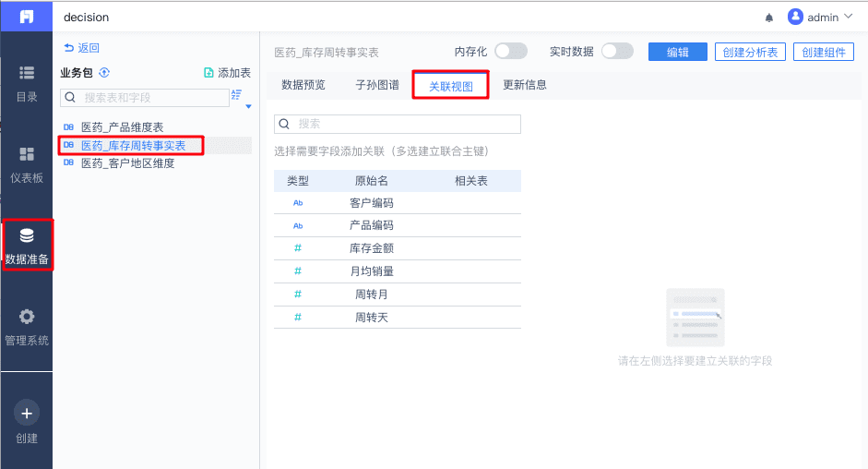Open the 仪表板 dashboard sidebar icon
Screen dimensions: 868x469
[x=27, y=154]
